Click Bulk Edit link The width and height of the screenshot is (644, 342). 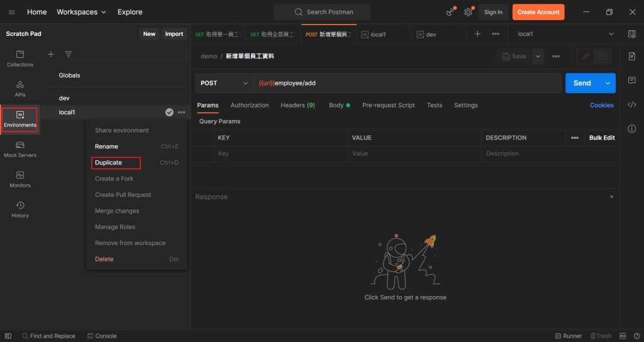click(x=602, y=138)
